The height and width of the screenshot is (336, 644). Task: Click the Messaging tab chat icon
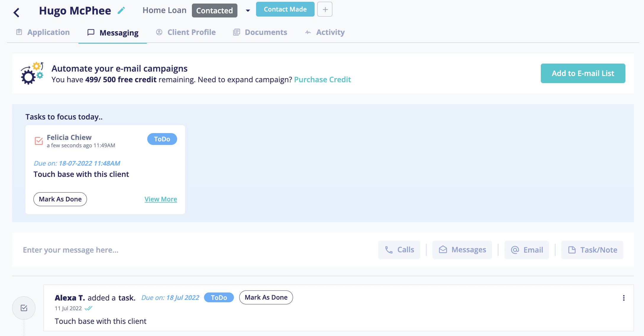coord(91,33)
